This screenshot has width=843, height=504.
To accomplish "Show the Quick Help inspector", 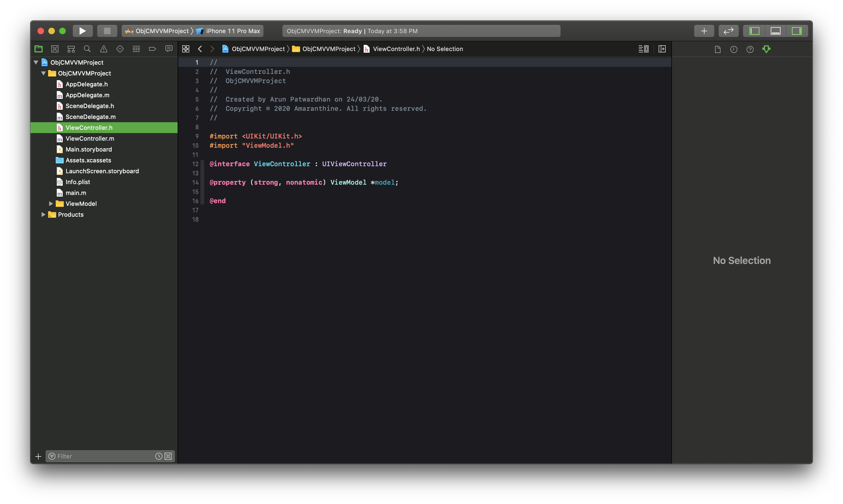I will coord(750,50).
